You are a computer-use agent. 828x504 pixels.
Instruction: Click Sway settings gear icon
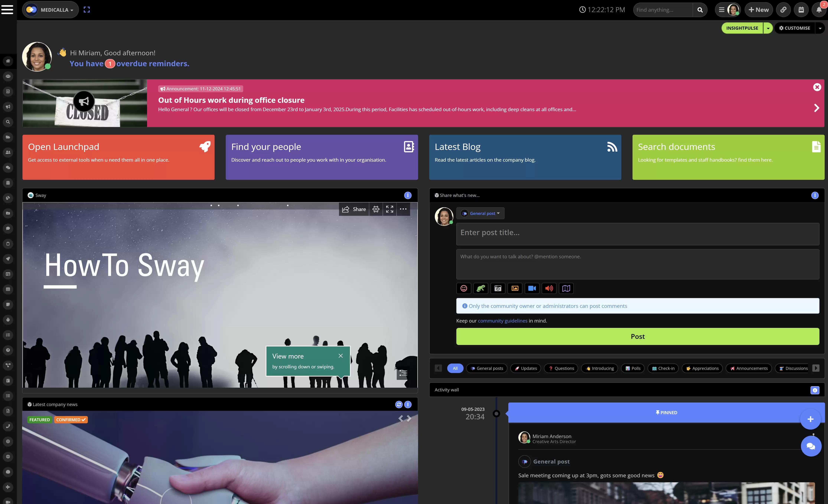pos(376,209)
